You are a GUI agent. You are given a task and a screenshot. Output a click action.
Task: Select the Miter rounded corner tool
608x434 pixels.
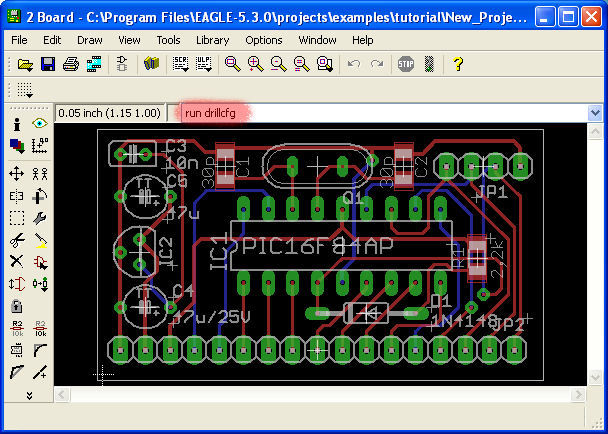point(40,350)
